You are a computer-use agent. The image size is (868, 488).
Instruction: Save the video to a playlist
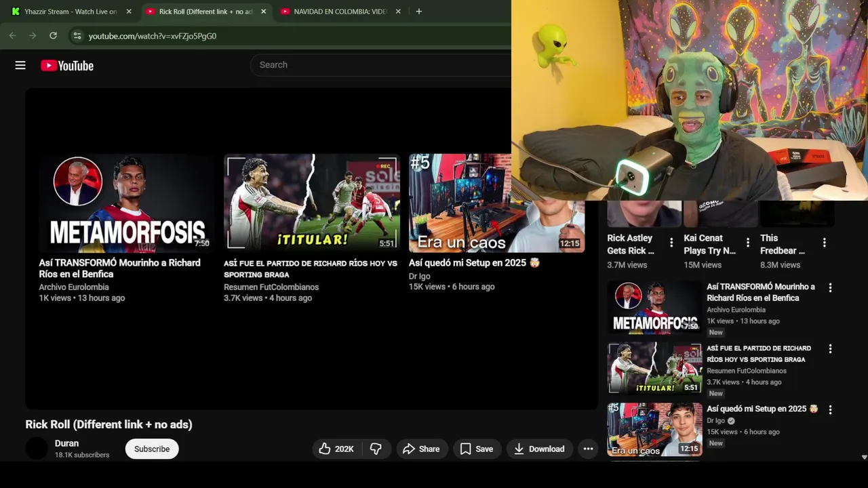point(477,449)
